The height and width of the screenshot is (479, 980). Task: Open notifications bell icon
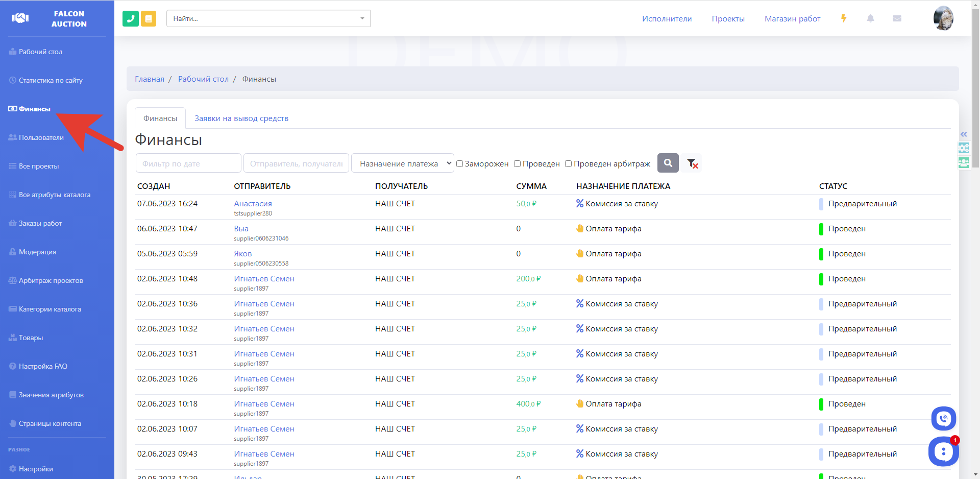click(x=870, y=18)
